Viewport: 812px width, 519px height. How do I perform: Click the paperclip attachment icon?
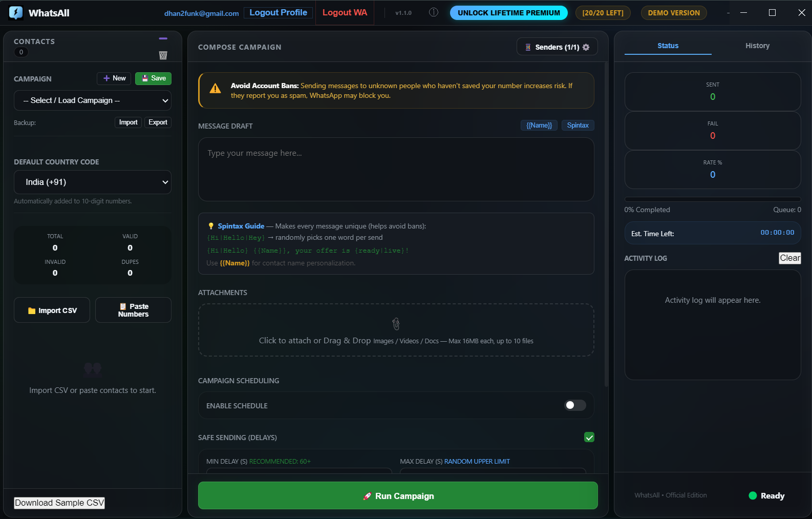pyautogui.click(x=396, y=324)
